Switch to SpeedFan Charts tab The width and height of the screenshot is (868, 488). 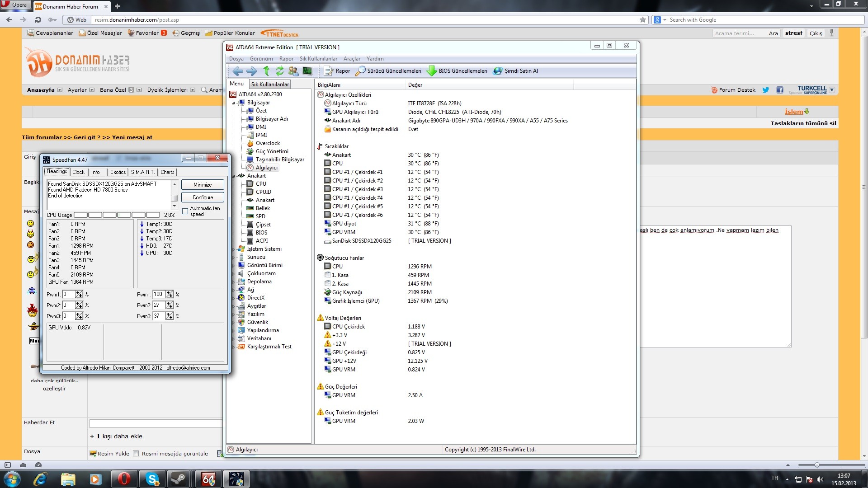point(167,172)
